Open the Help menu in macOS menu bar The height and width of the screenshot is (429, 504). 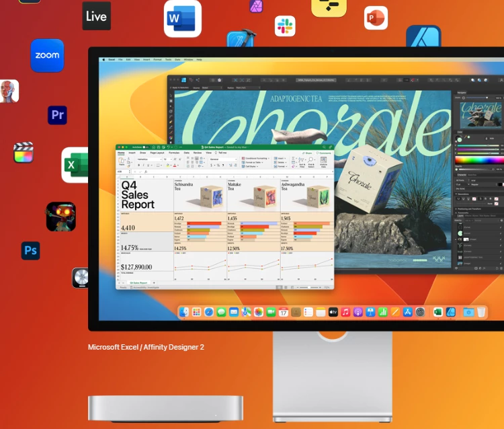click(199, 60)
